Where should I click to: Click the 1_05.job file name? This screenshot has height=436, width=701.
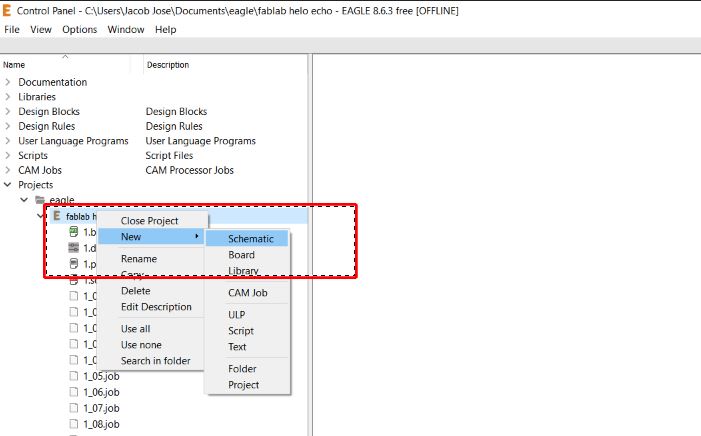101,376
